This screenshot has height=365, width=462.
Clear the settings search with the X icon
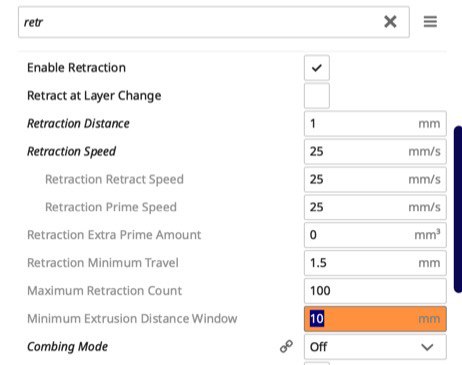point(390,22)
